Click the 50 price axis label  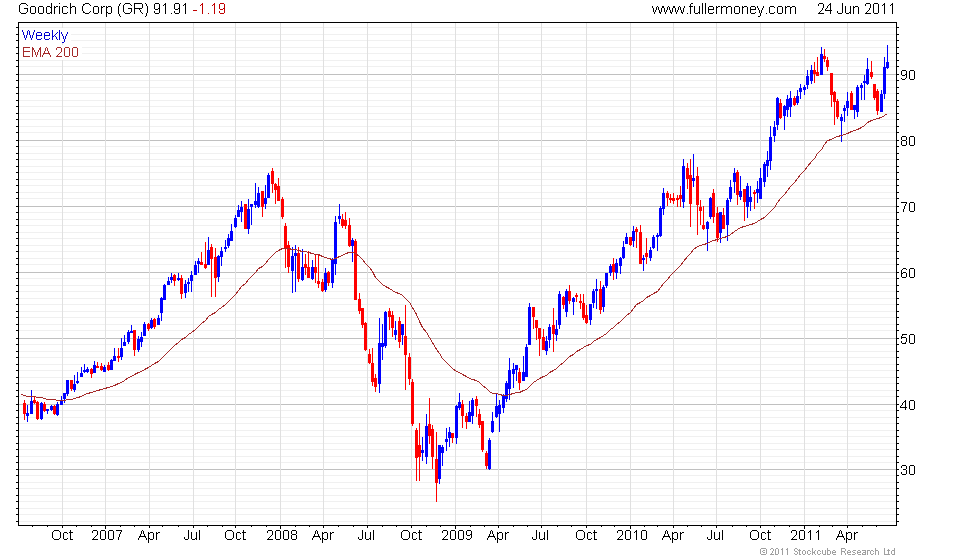[908, 339]
